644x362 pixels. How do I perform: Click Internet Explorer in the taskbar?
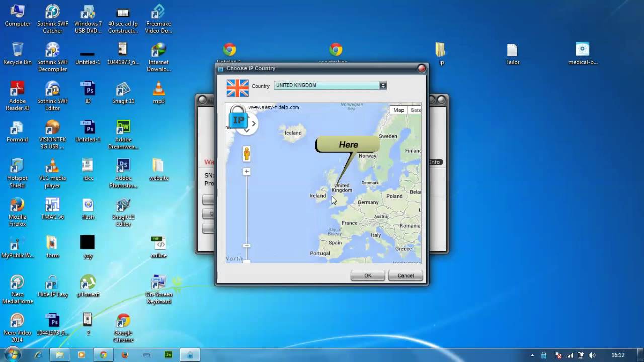38,355
